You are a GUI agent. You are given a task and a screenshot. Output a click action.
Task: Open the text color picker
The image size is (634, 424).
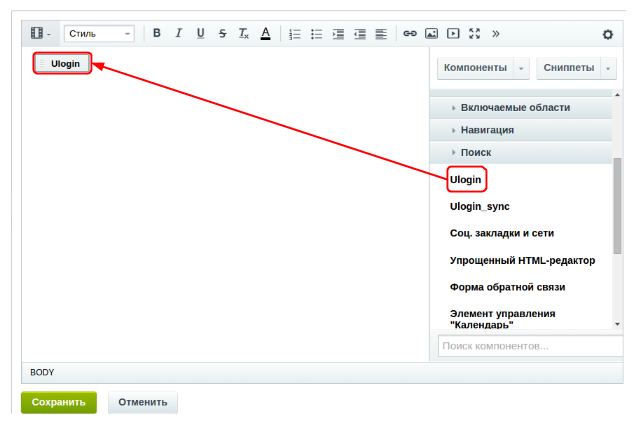(265, 33)
